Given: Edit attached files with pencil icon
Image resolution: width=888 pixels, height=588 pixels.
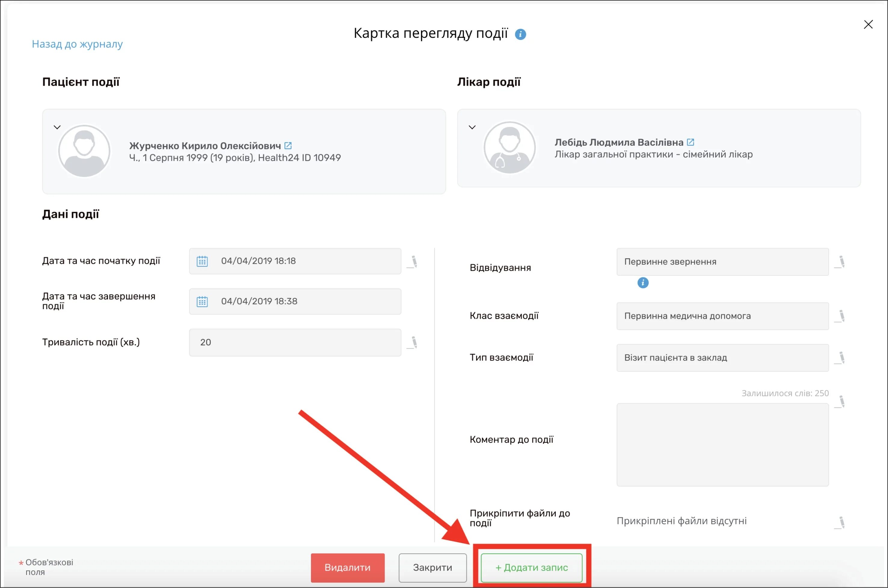Looking at the screenshot, I should tap(840, 522).
